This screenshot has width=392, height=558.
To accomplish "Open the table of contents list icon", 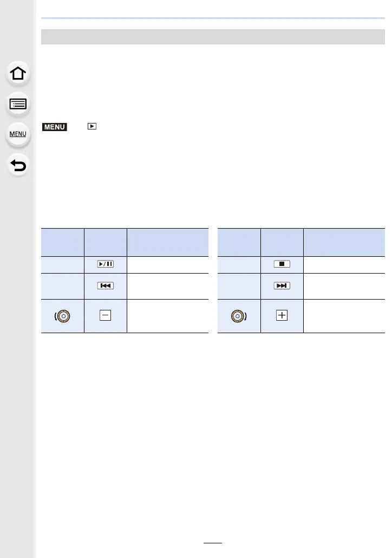I will pyautogui.click(x=18, y=104).
